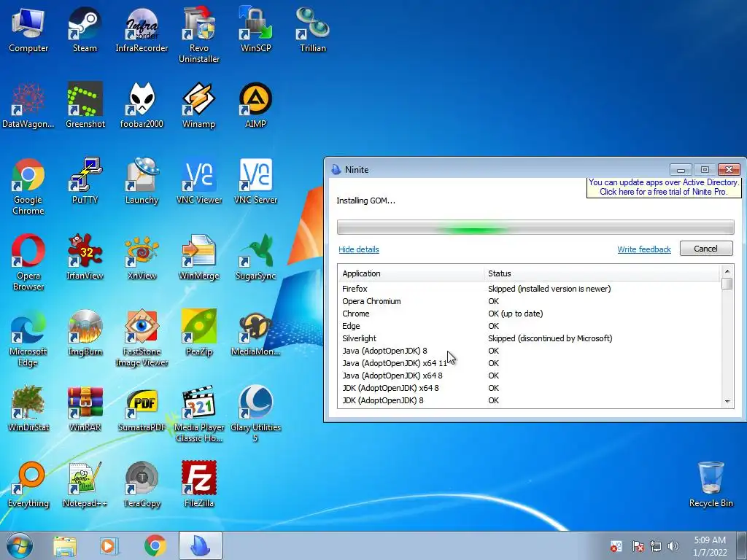The image size is (747, 560).
Task: Click the taskbar clock showing 5:09 AM
Action: click(710, 546)
